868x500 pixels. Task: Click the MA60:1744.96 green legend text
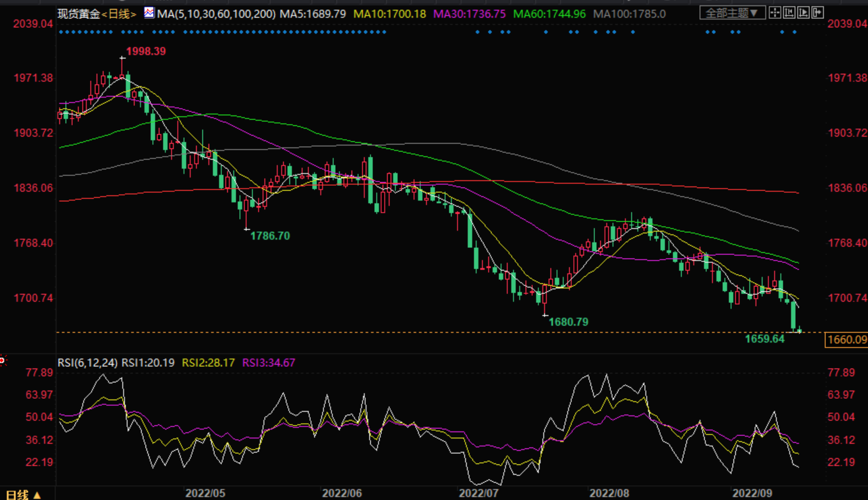click(549, 14)
